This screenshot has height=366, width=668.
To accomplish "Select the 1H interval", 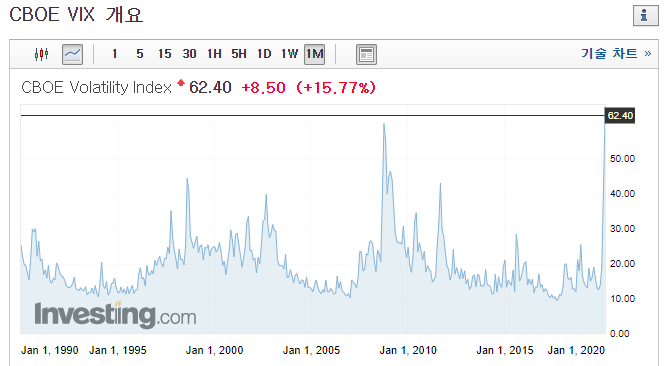I will click(214, 54).
